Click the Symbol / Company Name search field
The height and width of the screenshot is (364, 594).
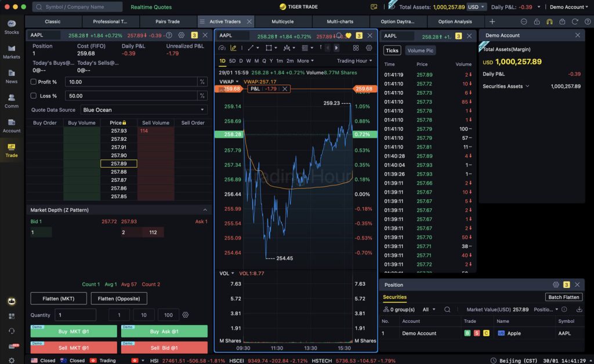pos(77,7)
